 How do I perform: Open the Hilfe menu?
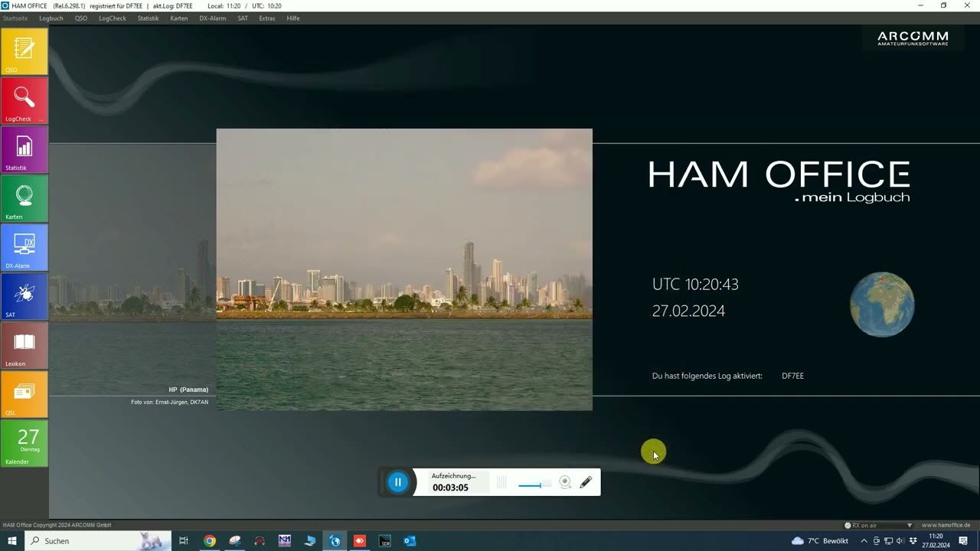coord(293,18)
